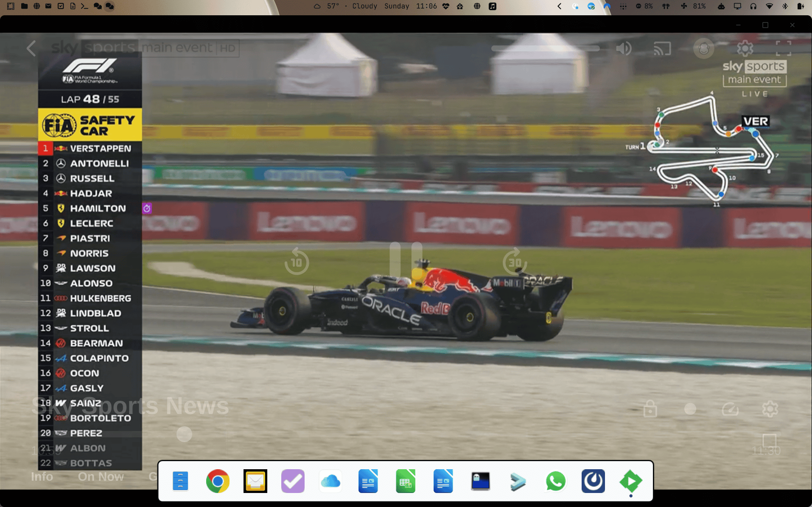Viewport: 812px width, 507px height.
Task: Open the cast to device icon
Action: point(662,48)
